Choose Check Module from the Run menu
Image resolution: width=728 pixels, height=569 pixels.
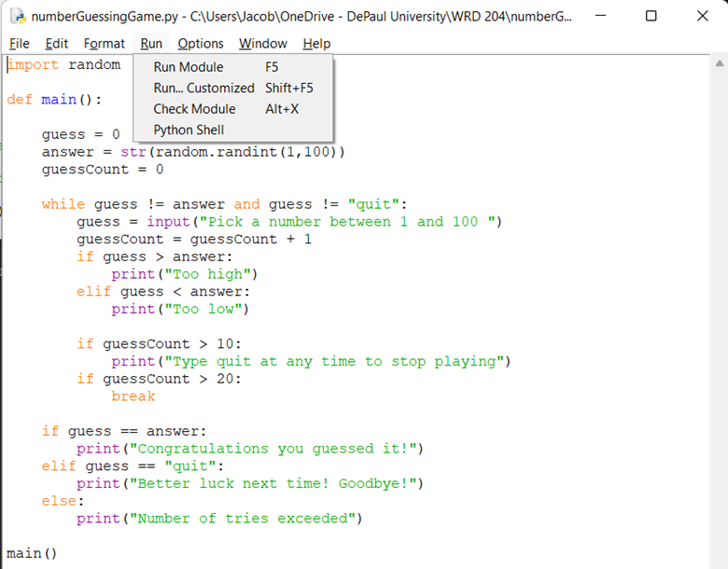tap(233, 108)
